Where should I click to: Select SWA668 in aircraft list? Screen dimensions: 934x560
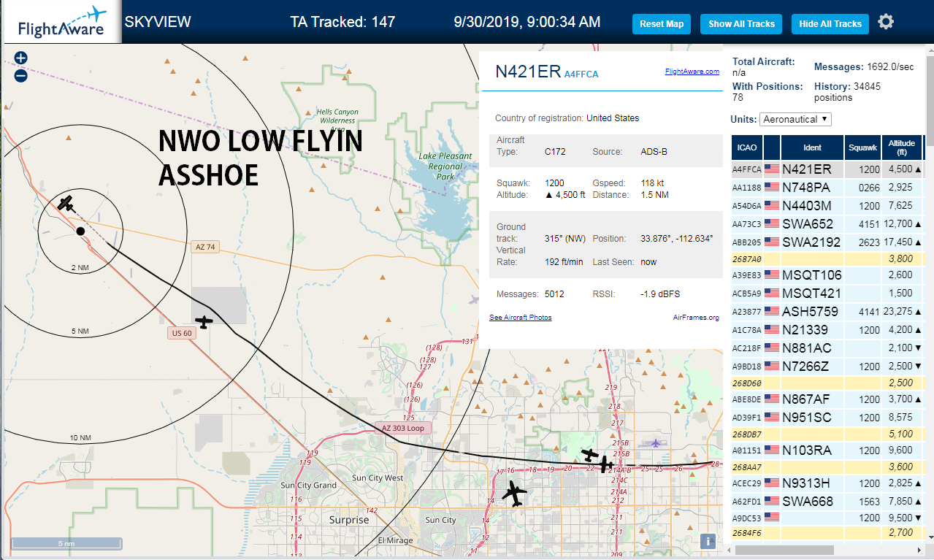coord(828,501)
